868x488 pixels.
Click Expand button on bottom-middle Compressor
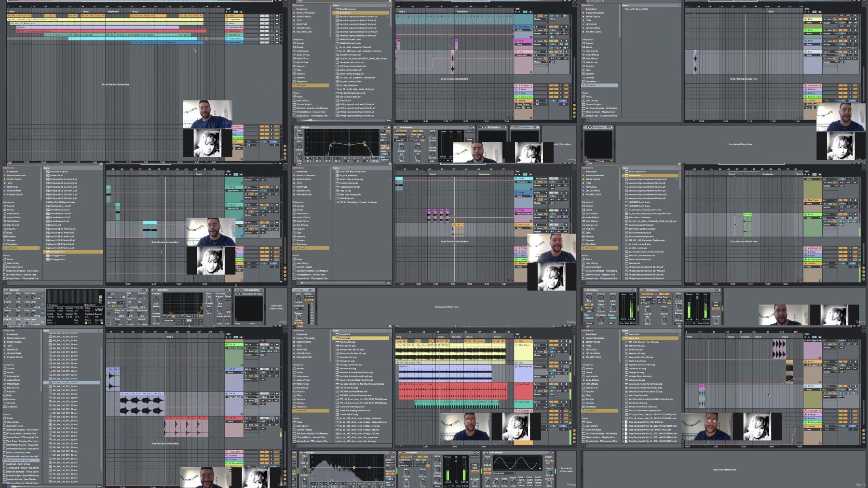coord(475,472)
